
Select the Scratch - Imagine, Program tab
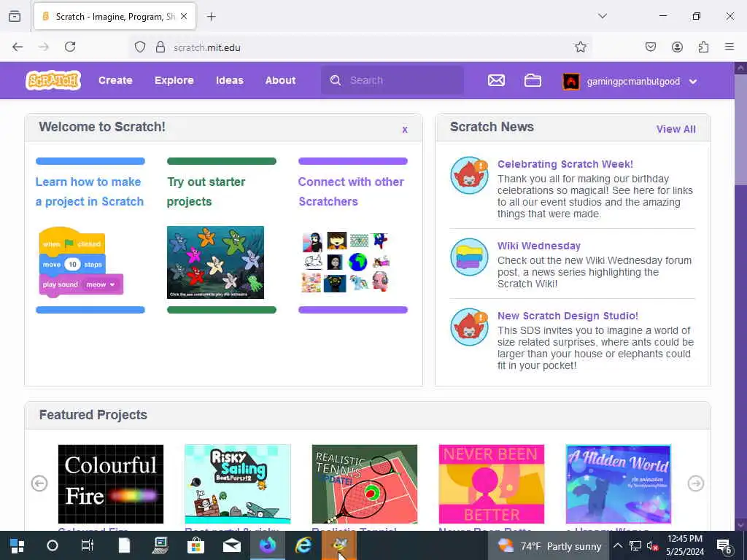click(115, 17)
